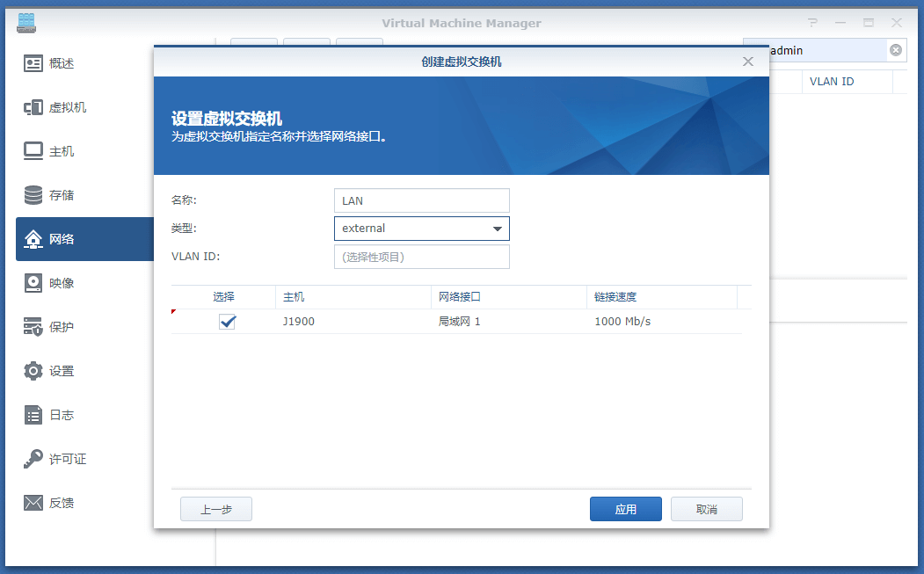924x574 pixels.
Task: Open the 映像 menu label
Action: pyautogui.click(x=62, y=283)
